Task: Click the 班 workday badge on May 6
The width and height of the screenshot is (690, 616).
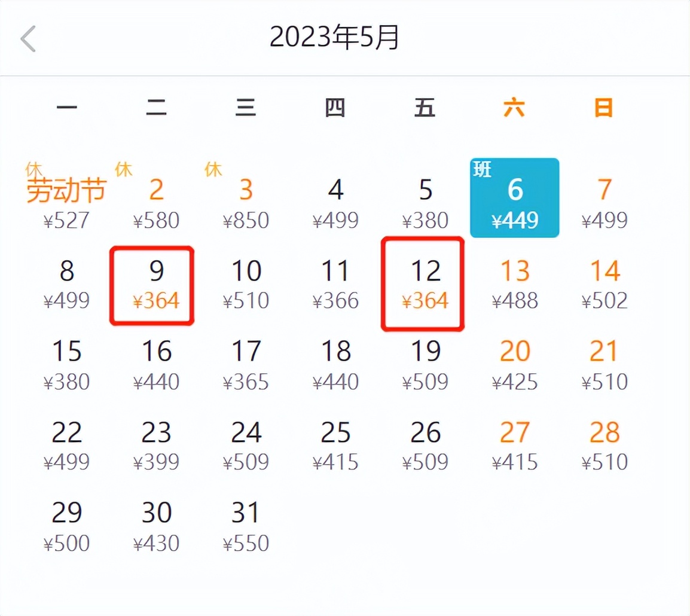Action: pos(482,169)
